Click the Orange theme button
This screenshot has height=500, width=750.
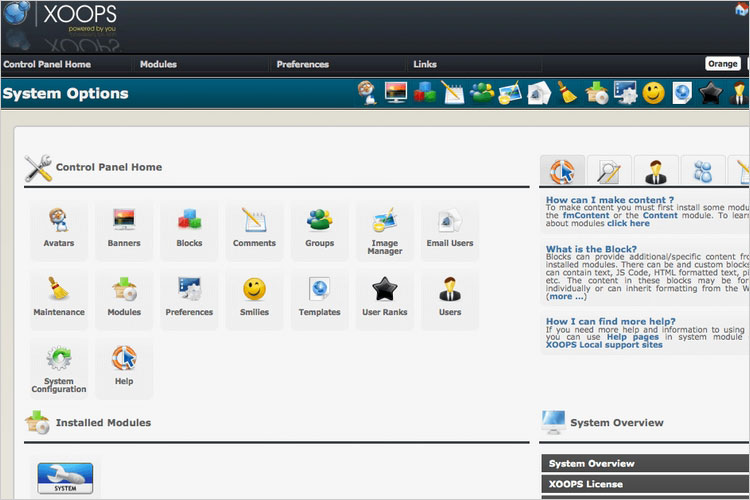coord(722,64)
